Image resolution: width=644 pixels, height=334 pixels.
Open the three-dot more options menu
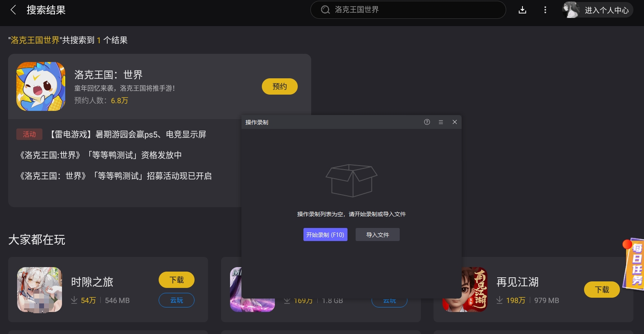pos(545,10)
